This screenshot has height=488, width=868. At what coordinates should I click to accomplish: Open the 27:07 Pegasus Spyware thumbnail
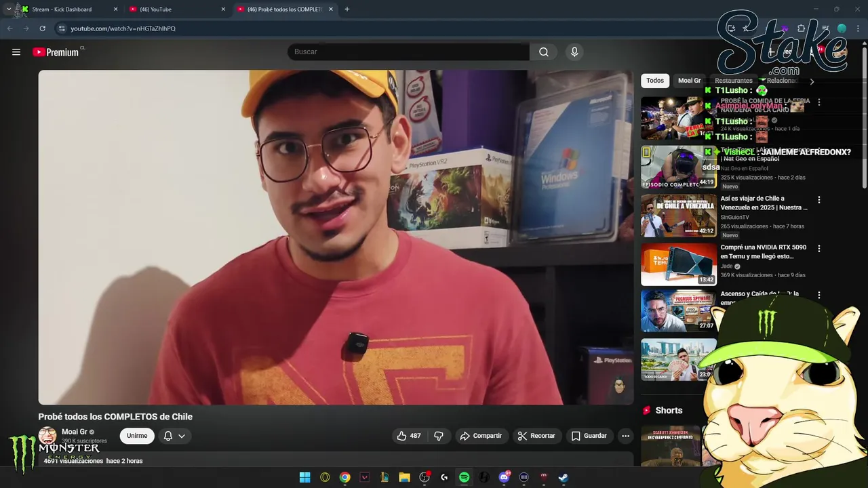[x=679, y=311]
